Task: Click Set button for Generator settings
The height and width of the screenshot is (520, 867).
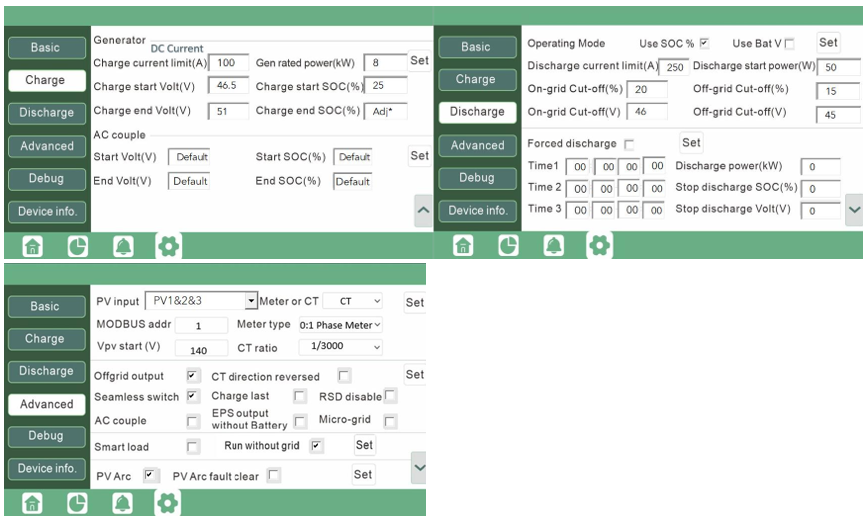Action: coord(419,60)
